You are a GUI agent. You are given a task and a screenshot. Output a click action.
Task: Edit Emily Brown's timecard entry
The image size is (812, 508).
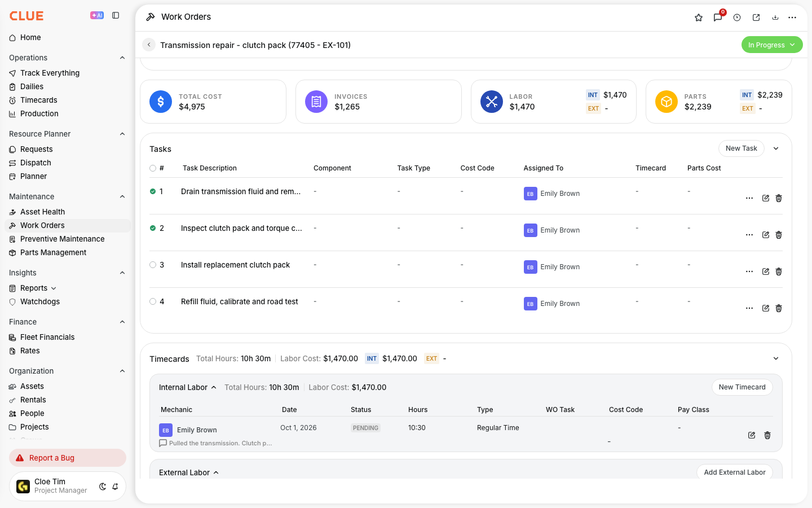click(752, 435)
